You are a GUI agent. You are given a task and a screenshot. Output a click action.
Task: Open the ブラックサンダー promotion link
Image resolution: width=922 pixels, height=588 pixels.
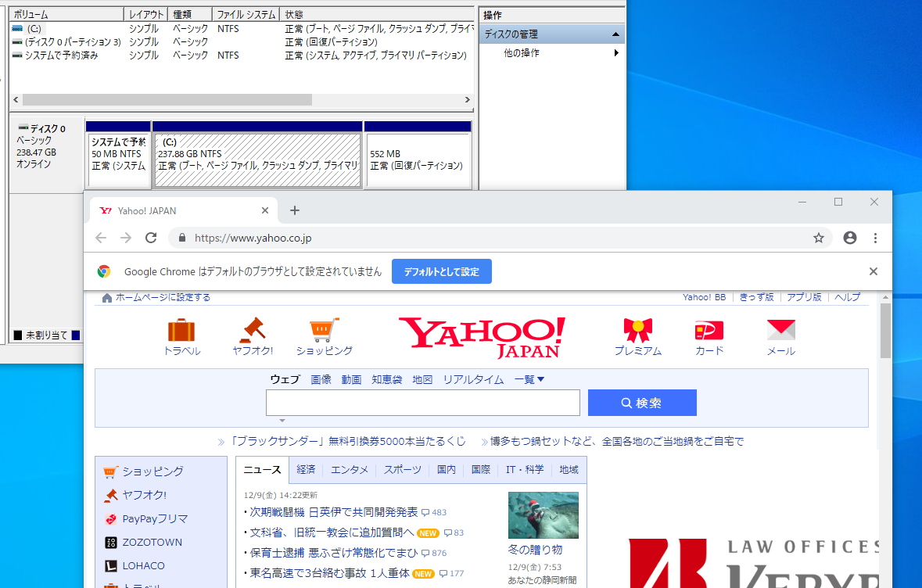click(347, 441)
